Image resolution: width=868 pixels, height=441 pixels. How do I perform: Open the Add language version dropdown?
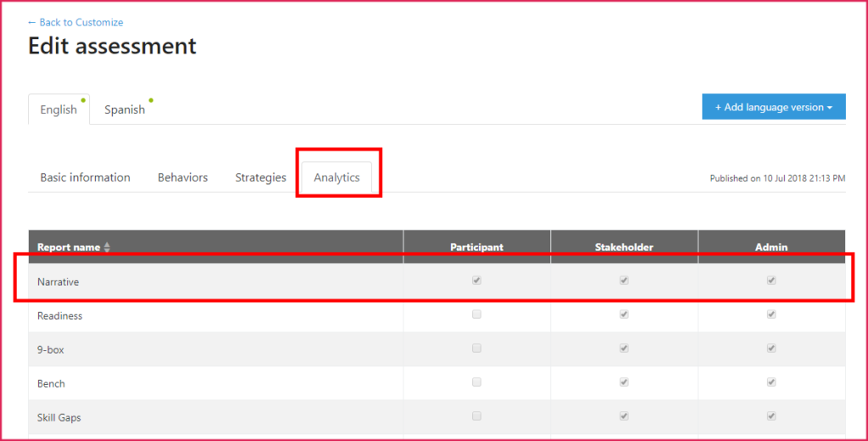[x=773, y=107]
